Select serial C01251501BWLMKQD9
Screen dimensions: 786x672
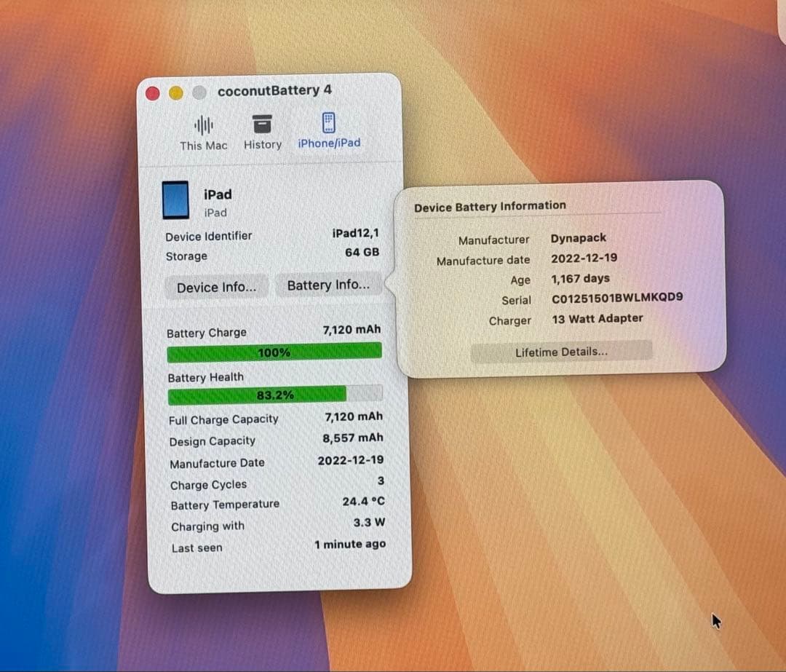pyautogui.click(x=617, y=298)
